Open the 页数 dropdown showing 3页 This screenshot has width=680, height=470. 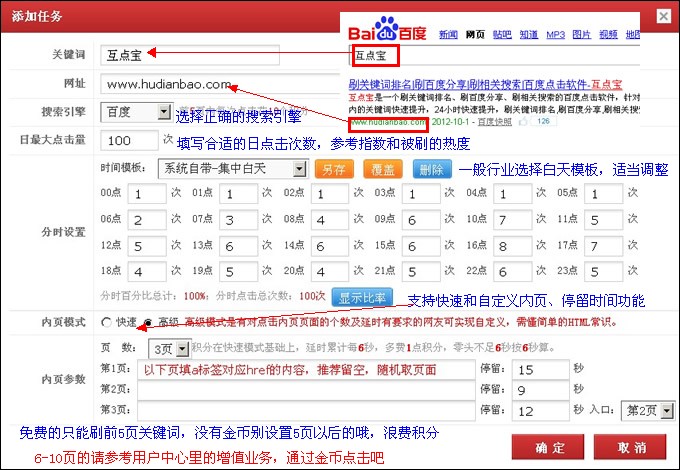tap(166, 349)
